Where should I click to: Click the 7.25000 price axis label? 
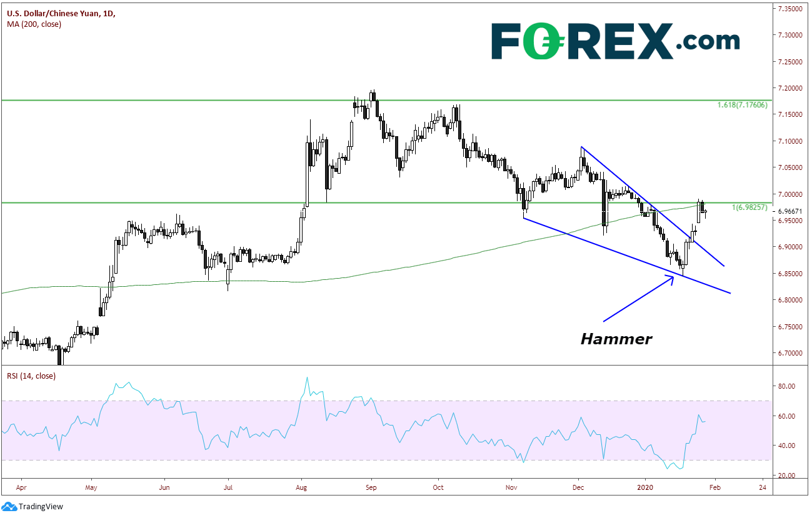pyautogui.click(x=789, y=62)
